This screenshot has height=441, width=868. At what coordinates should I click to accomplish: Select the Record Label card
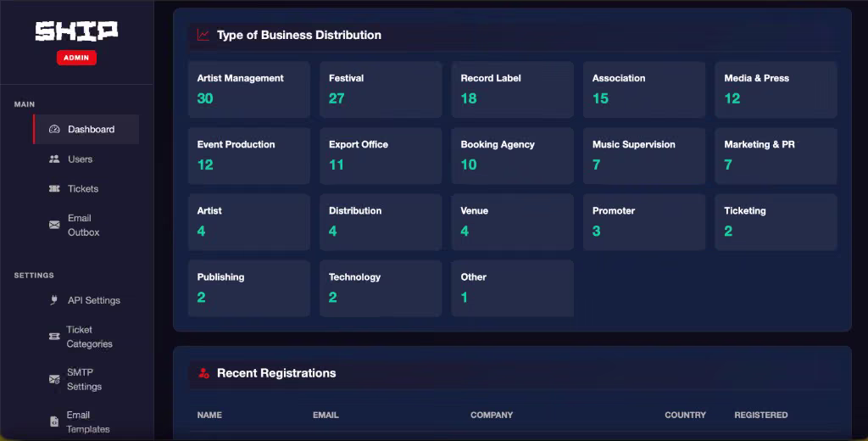[x=513, y=89]
